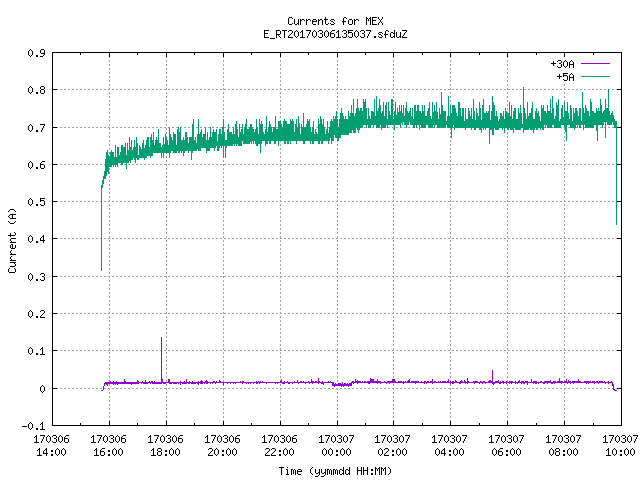Click the x-axis label 170307 06:00
The image size is (640, 480).
click(507, 446)
